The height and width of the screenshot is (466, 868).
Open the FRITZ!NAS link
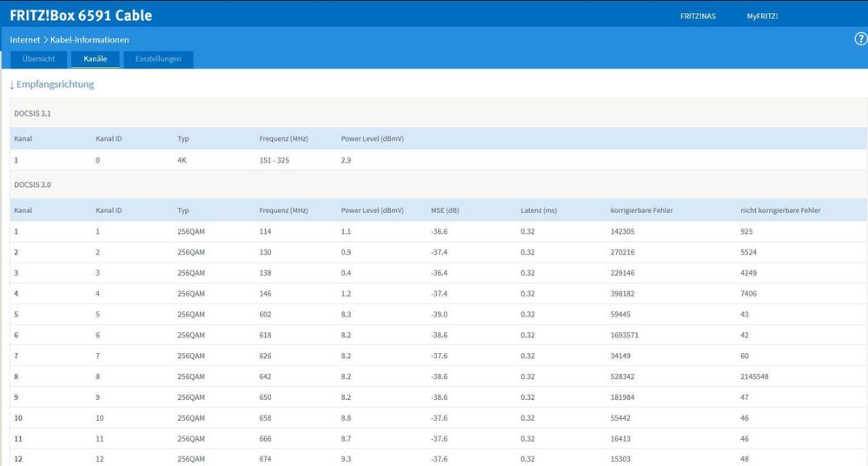698,16
